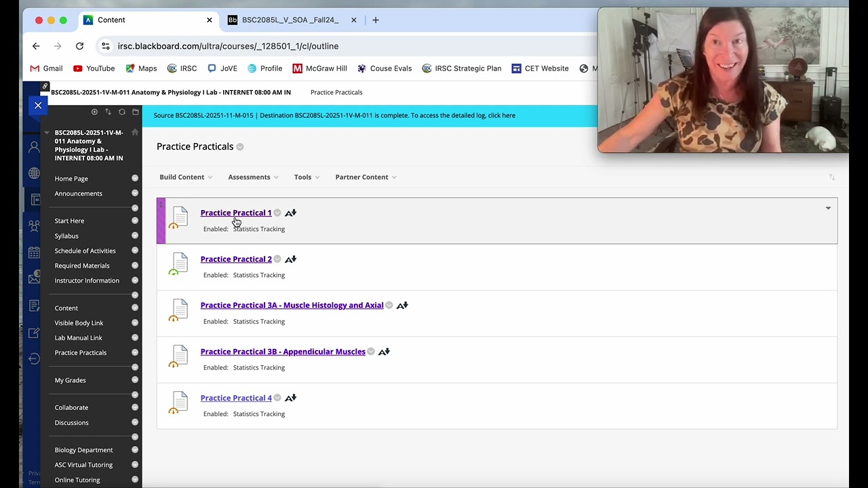Open options chevron for Practice Practical 3B
868x488 pixels.
[x=371, y=352]
